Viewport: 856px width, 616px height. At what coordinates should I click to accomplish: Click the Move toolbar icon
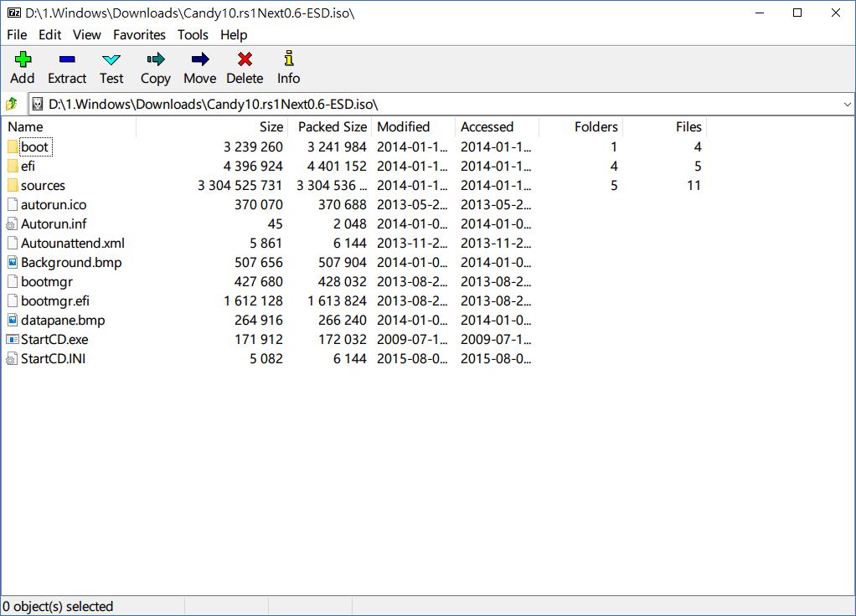200,59
